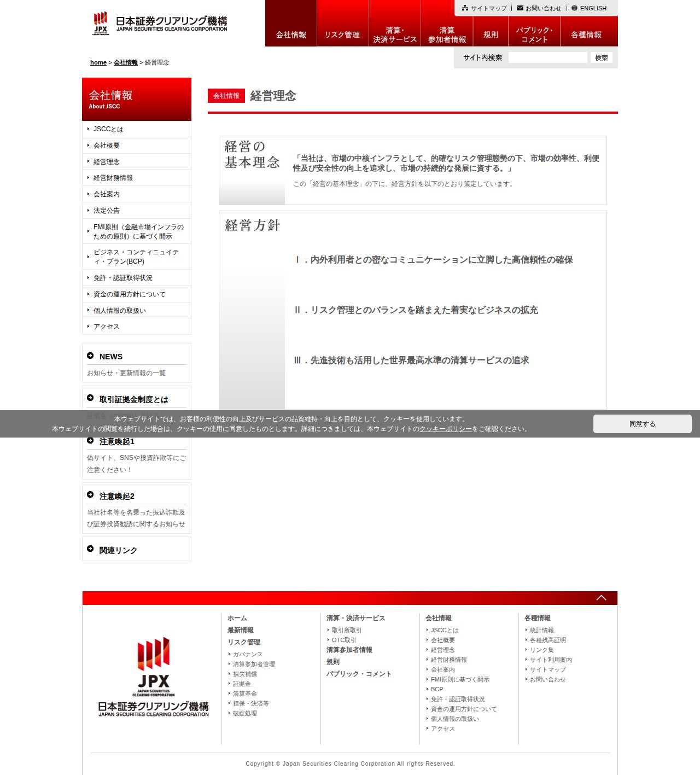700x775 pixels.
Task: Open footer heading ホーム
Action: click(x=237, y=618)
